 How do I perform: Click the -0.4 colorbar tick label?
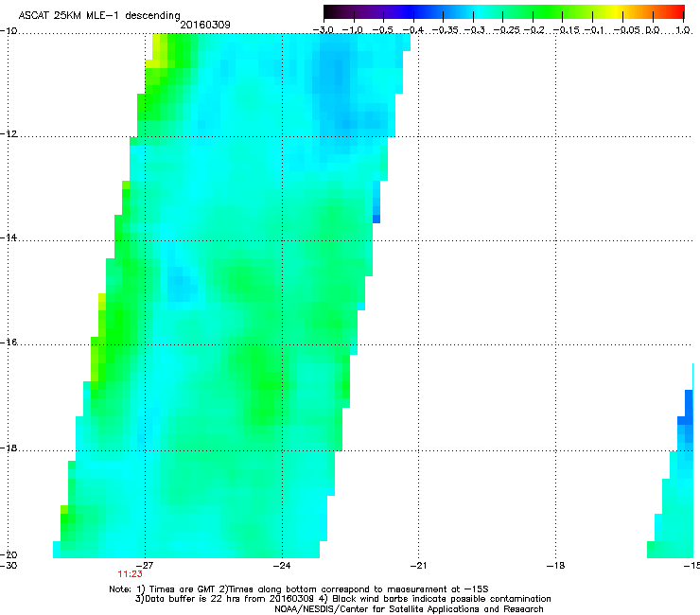coord(413,30)
